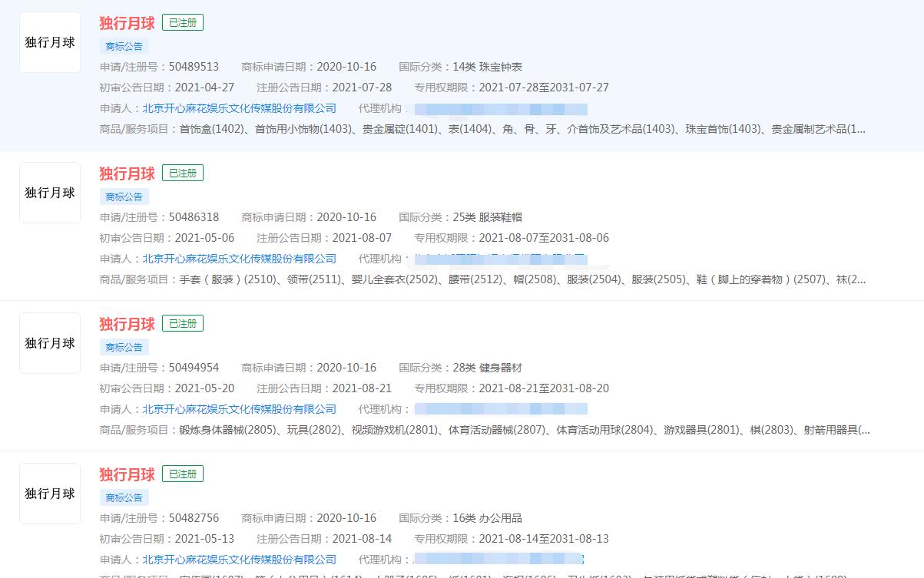924x578 pixels.
Task: Click exclusive period 2021-07-28至2031-07-27
Action: 544,88
